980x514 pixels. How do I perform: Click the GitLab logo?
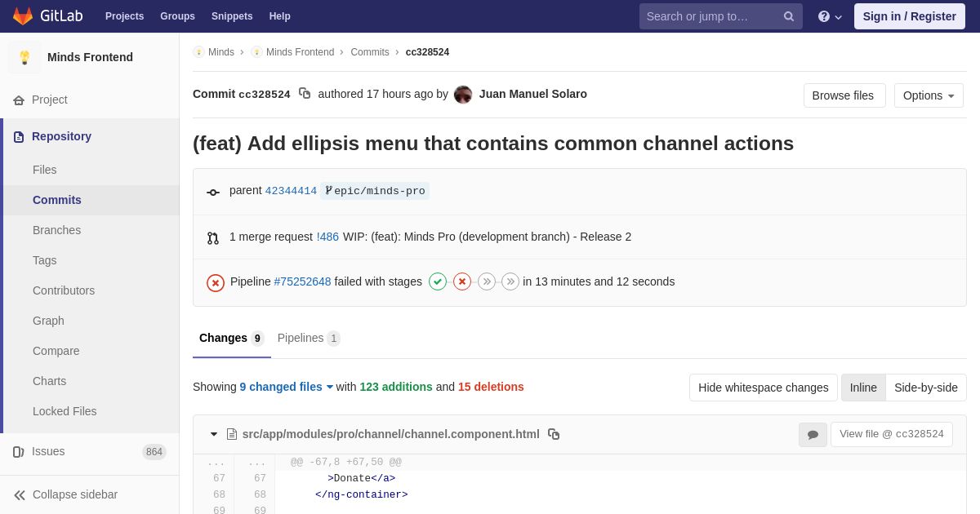click(47, 16)
